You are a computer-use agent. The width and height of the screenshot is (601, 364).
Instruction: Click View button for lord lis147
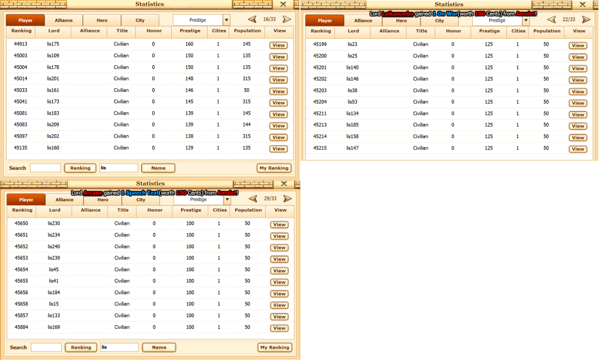pos(577,149)
